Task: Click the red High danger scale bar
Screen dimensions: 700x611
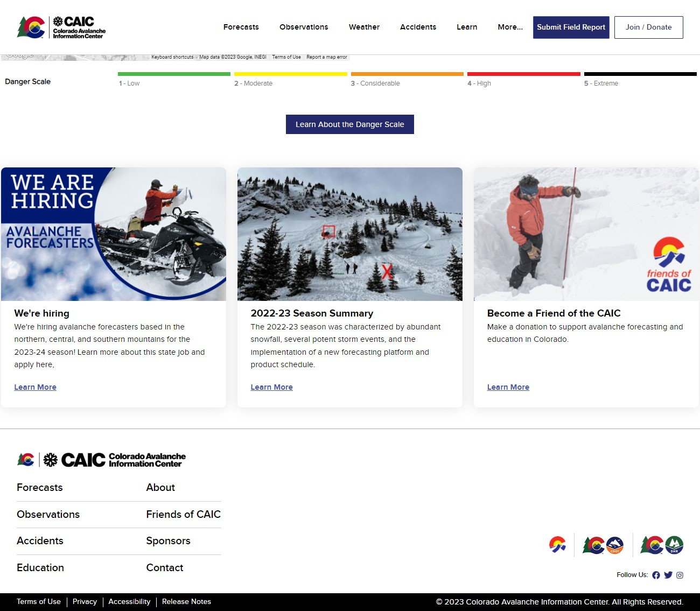Action: click(x=524, y=74)
